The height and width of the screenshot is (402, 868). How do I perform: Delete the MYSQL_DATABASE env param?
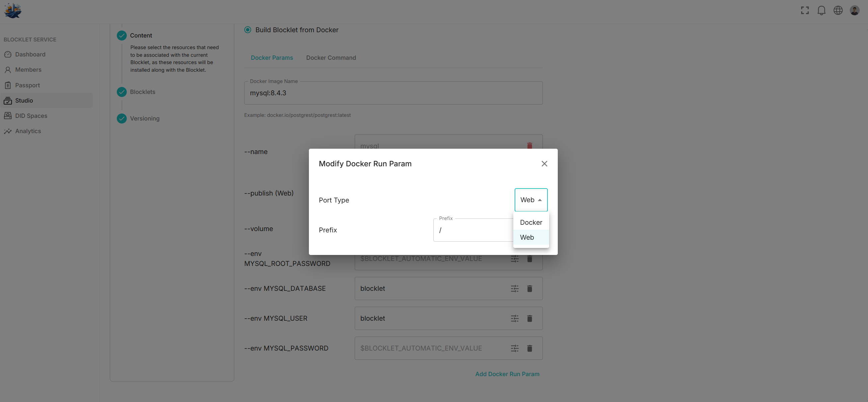pos(529,289)
